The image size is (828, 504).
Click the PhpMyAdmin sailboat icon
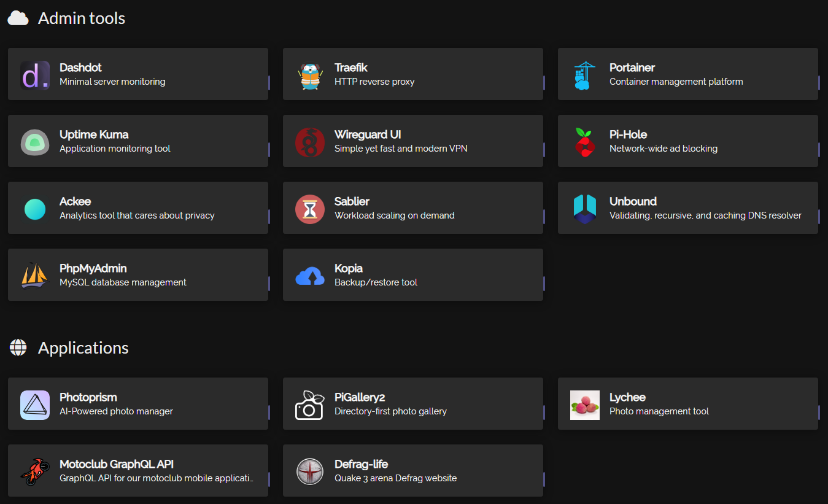35,276
